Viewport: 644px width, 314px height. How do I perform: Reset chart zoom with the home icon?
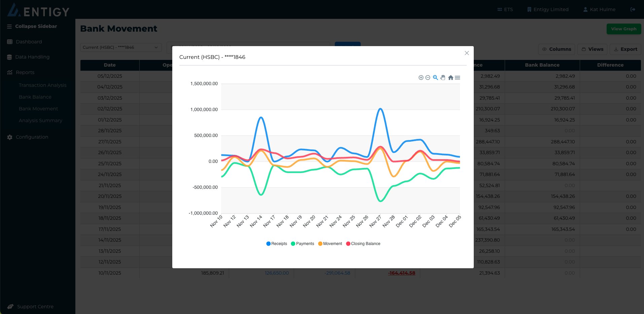[x=451, y=77]
